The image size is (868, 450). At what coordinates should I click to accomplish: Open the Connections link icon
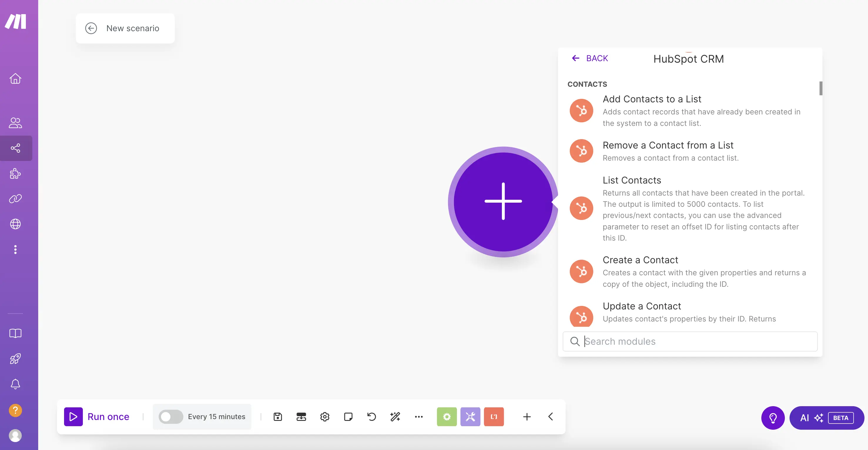point(16,199)
